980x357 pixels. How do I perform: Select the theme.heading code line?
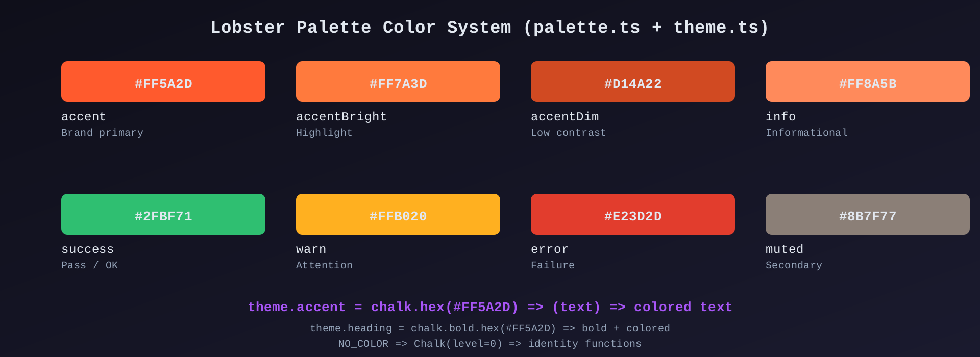click(490, 328)
